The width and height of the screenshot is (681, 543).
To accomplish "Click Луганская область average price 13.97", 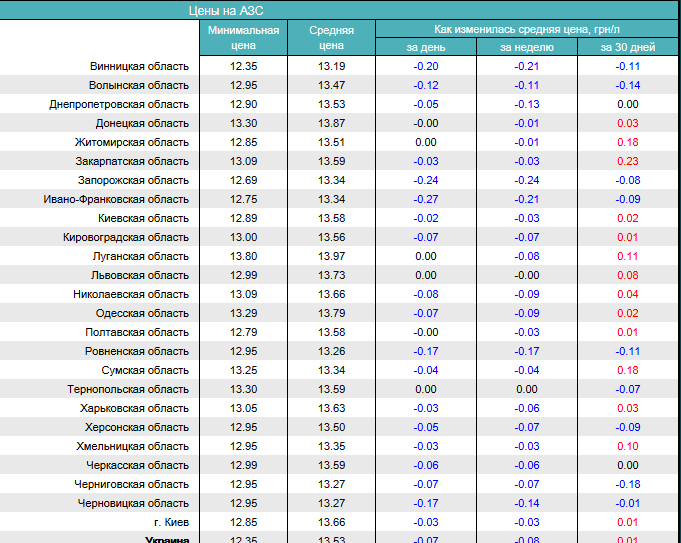I will tap(331, 256).
